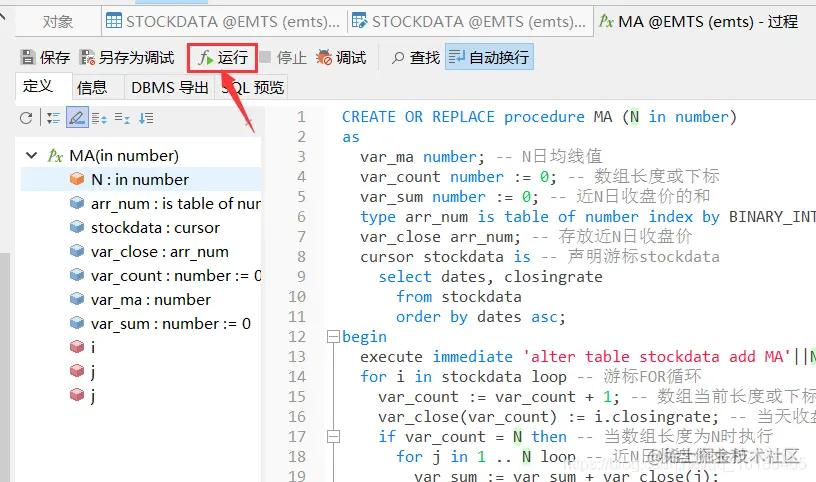
Task: Click the outline sort-by-position icon
Action: coord(99,118)
